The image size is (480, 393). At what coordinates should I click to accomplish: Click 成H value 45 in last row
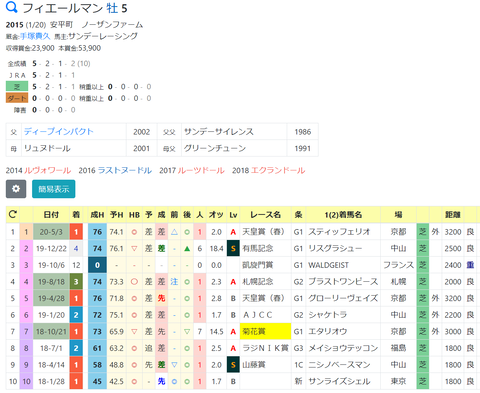pos(97,382)
